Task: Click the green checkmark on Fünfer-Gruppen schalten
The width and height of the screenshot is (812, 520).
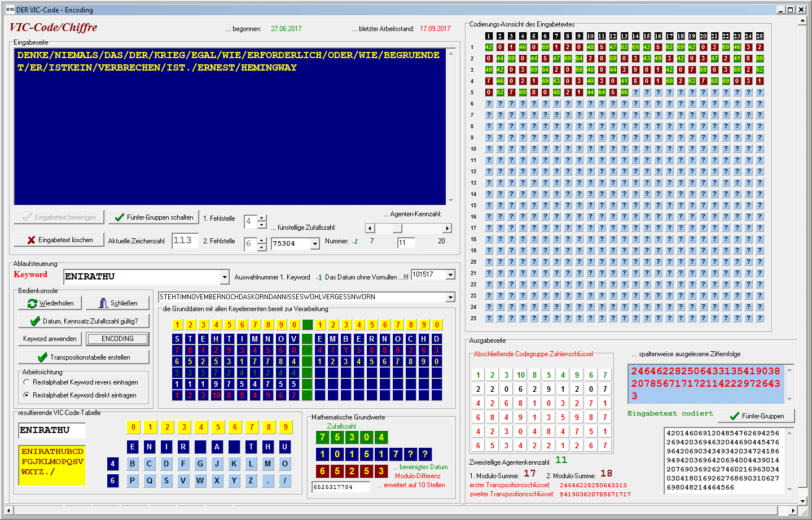Action: click(119, 217)
